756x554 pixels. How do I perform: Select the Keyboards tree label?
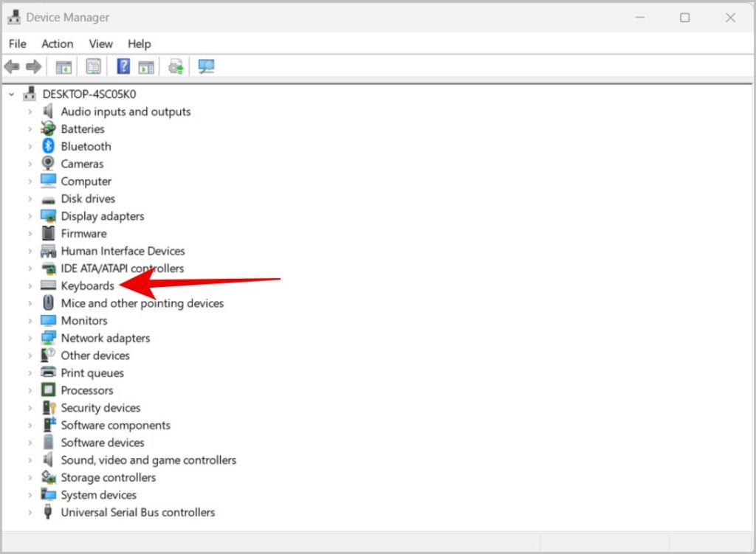(88, 285)
